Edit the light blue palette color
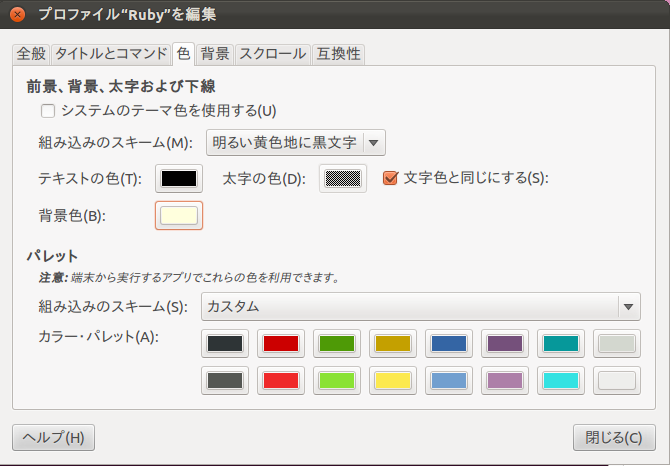 [449, 381]
